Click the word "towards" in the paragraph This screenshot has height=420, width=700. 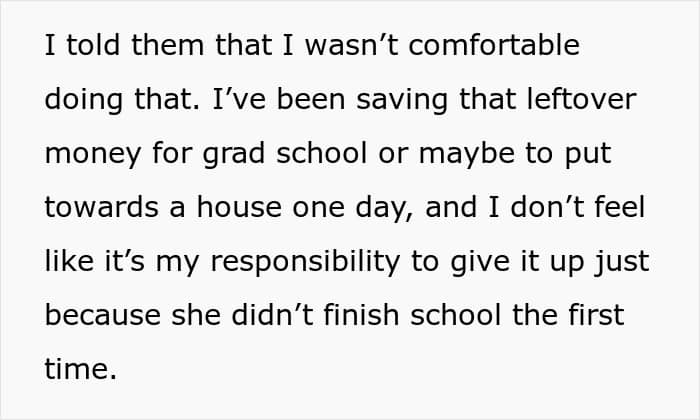pyautogui.click(x=101, y=207)
